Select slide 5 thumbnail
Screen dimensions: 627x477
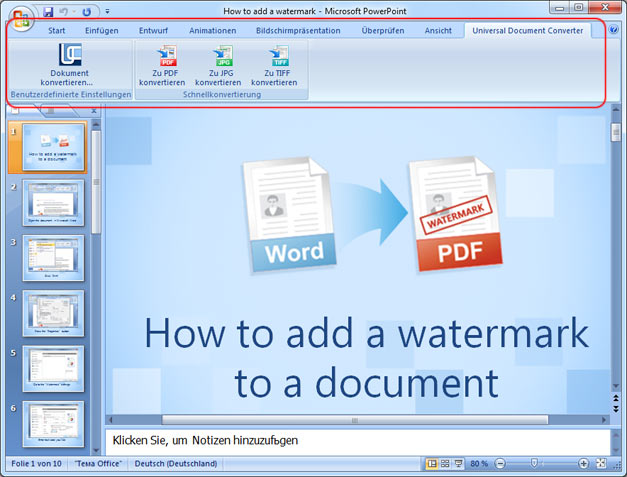[53, 369]
